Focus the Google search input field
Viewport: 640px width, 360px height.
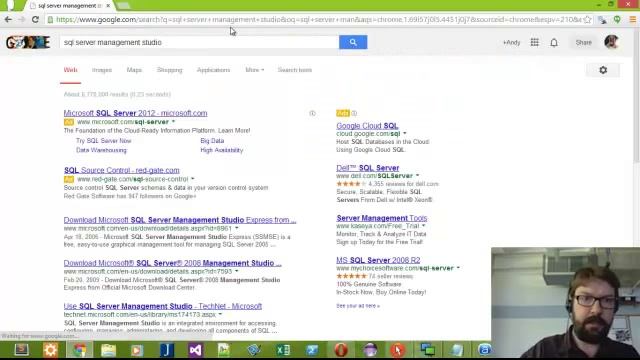[x=199, y=42]
